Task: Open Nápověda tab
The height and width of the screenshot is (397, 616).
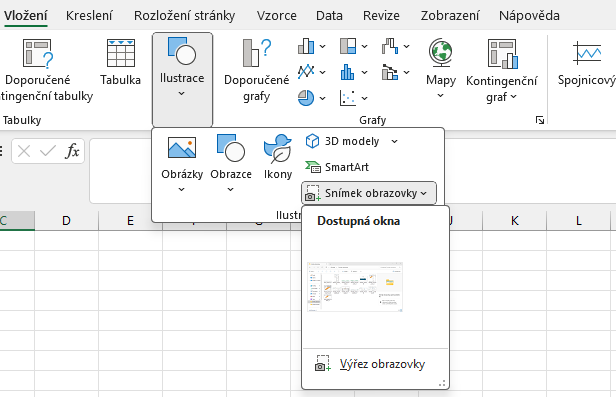Action: point(529,16)
